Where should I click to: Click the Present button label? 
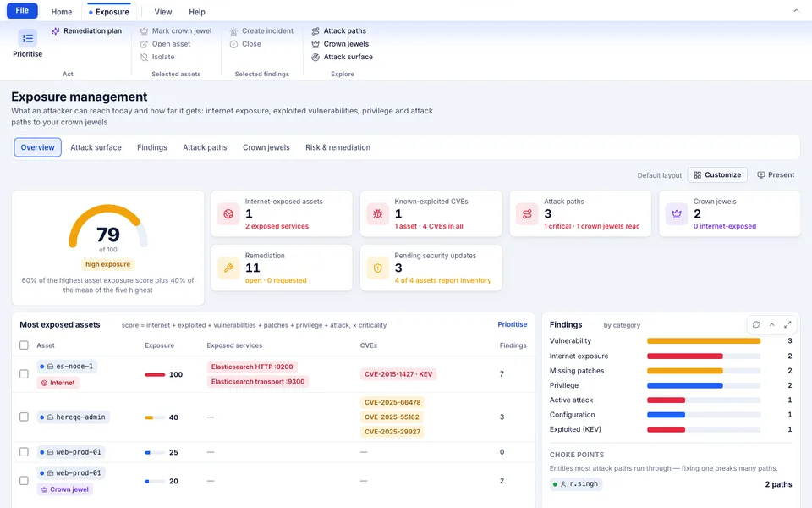point(782,174)
